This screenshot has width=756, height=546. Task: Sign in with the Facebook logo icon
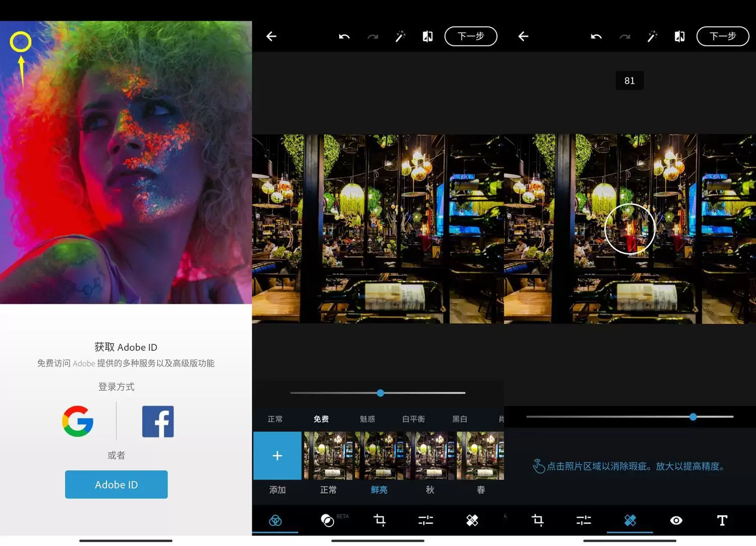[158, 421]
